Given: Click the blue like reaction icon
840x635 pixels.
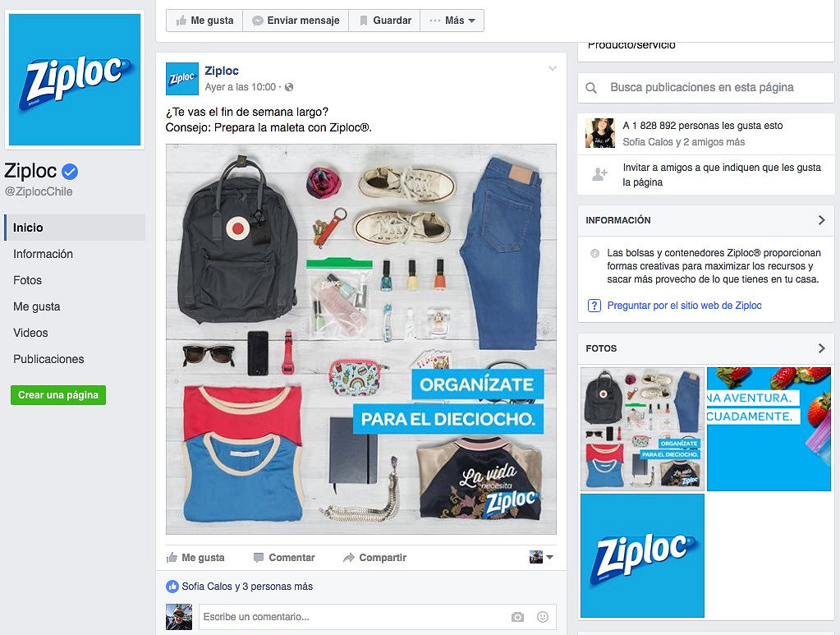Looking at the screenshot, I should click(x=172, y=587).
